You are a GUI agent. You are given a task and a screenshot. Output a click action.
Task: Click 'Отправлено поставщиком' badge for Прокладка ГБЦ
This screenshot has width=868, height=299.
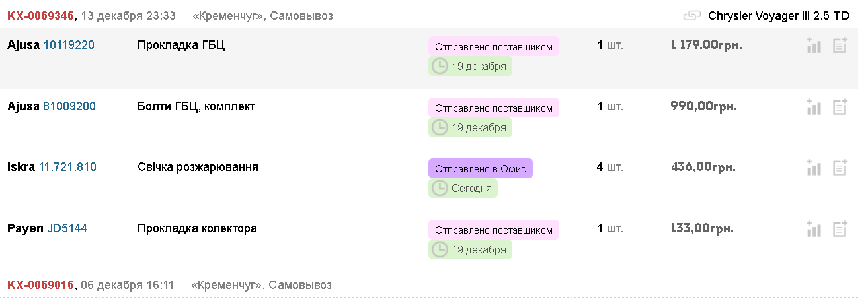pyautogui.click(x=494, y=46)
